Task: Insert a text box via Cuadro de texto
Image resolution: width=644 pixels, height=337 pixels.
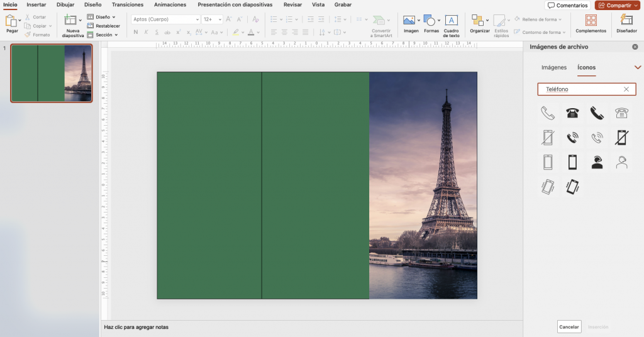Action: 451,26
